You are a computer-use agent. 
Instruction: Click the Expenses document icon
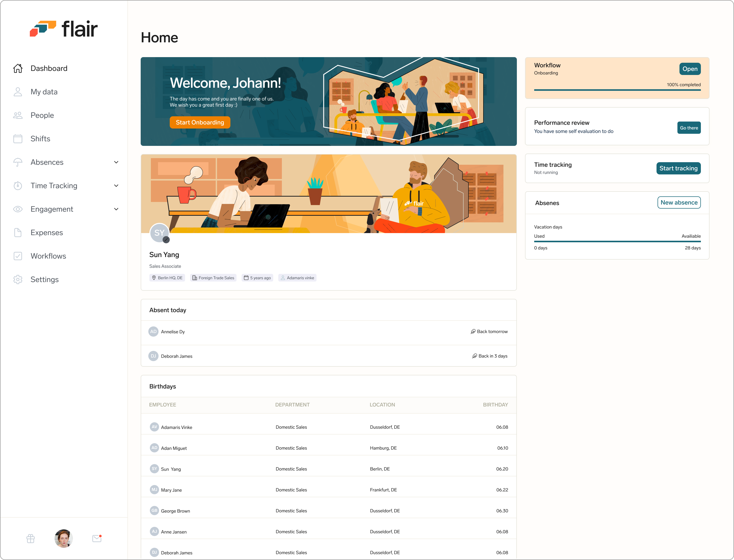18,233
